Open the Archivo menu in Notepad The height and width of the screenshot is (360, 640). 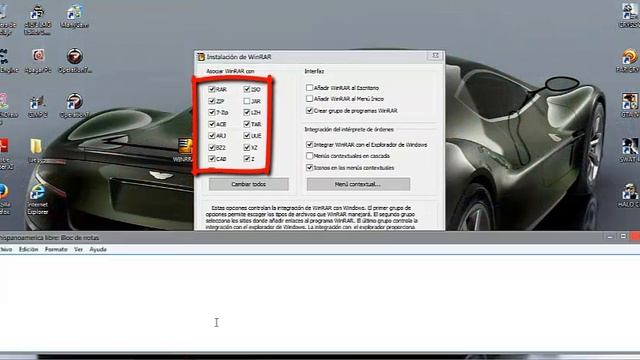pyautogui.click(x=6, y=249)
